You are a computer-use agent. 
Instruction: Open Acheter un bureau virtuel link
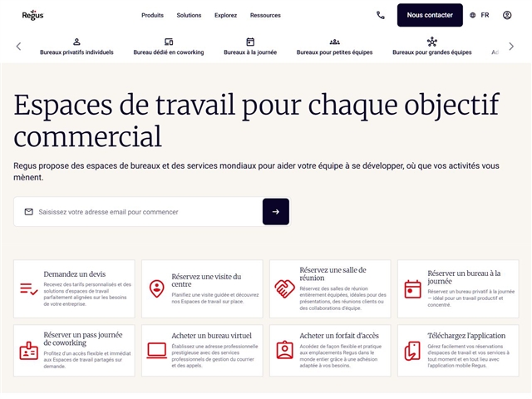point(202,351)
